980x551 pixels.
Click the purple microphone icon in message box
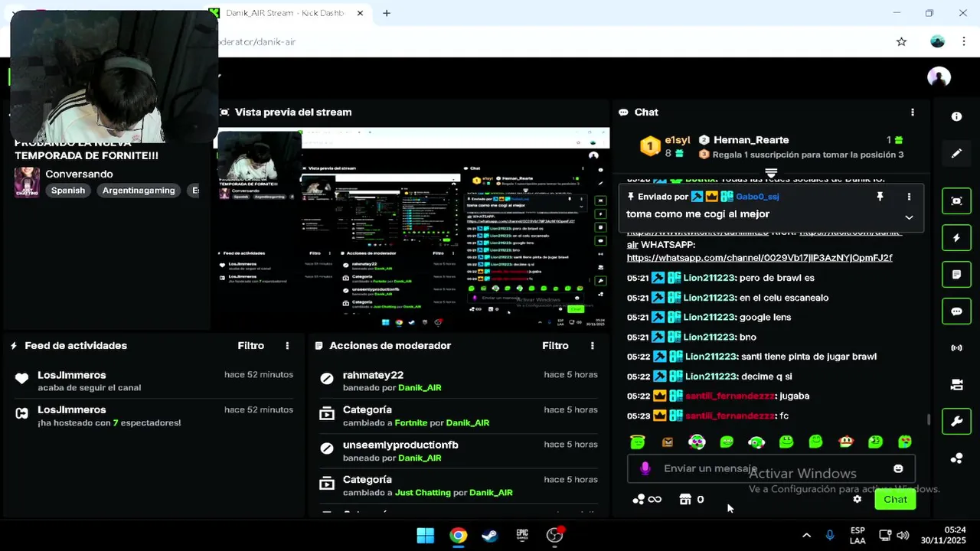click(x=645, y=468)
